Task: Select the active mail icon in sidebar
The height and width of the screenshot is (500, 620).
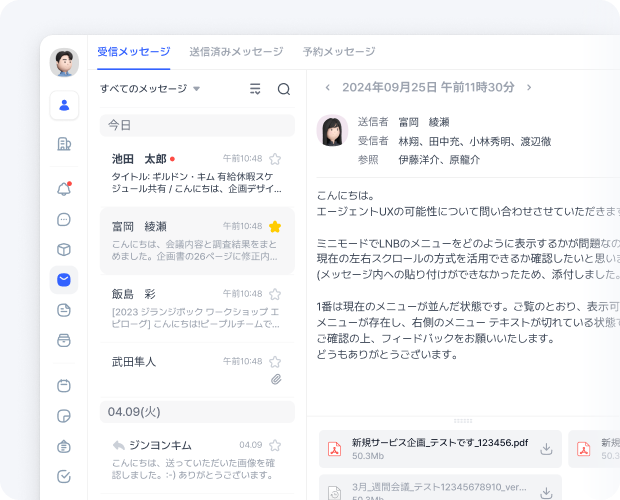Action: click(64, 280)
